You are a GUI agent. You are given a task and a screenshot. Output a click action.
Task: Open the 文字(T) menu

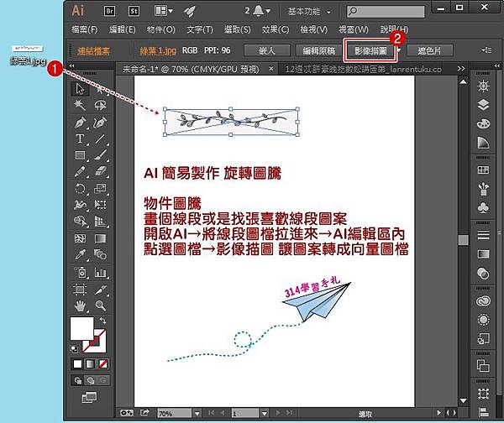click(200, 29)
